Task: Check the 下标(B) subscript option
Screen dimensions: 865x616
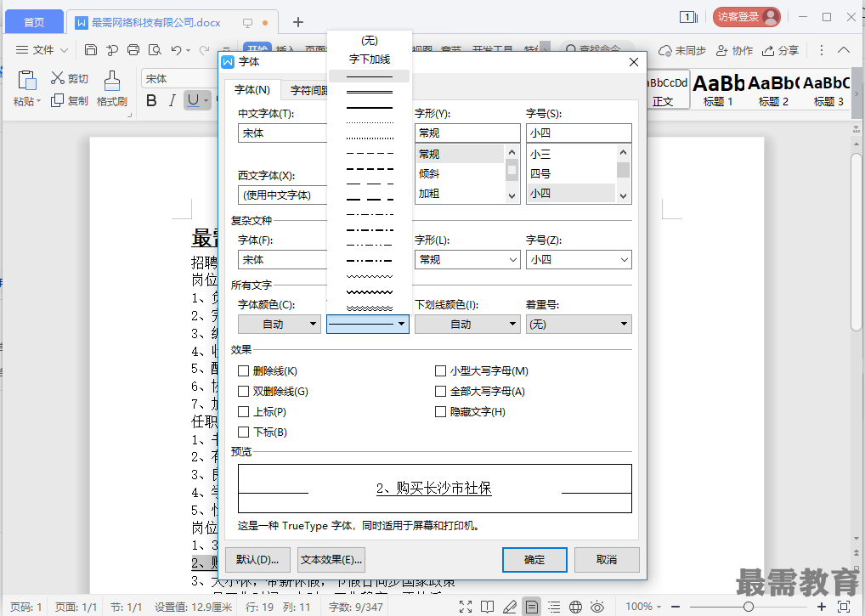Action: click(243, 432)
